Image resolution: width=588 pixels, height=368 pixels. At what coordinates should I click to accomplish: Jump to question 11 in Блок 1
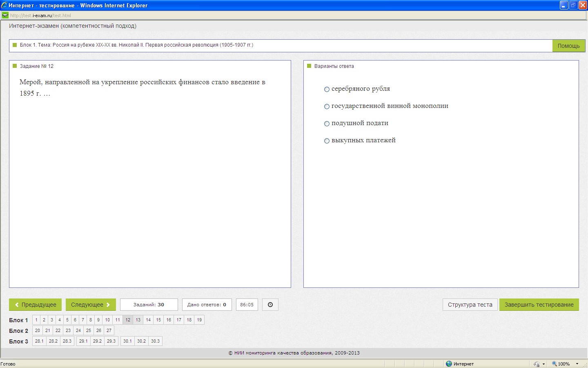(118, 320)
